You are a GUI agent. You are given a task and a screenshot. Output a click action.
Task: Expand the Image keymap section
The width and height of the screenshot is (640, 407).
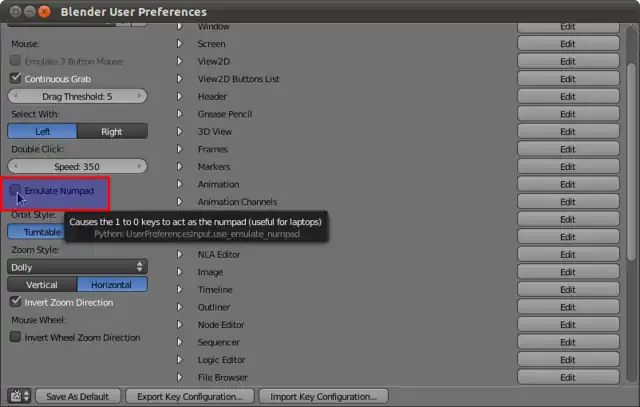click(x=180, y=272)
